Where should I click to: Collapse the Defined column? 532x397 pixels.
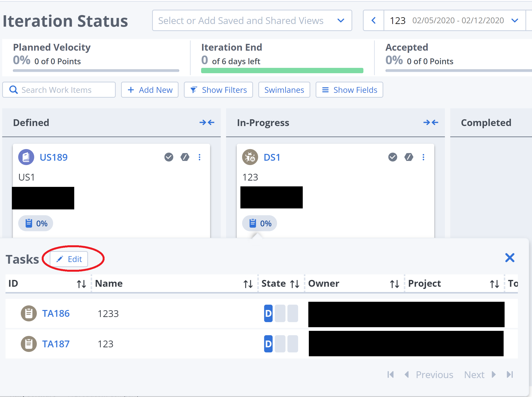207,123
